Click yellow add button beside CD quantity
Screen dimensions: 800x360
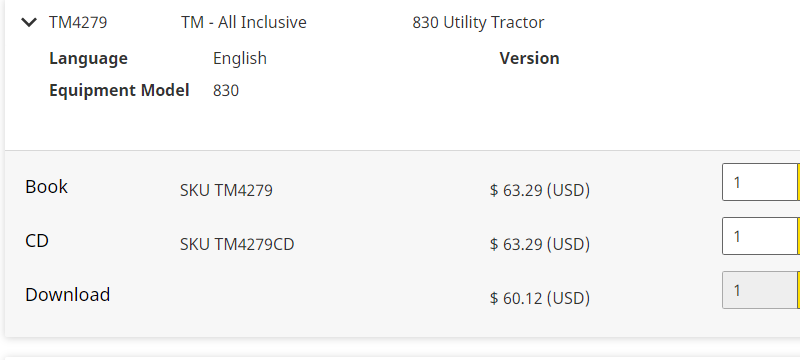click(x=798, y=236)
